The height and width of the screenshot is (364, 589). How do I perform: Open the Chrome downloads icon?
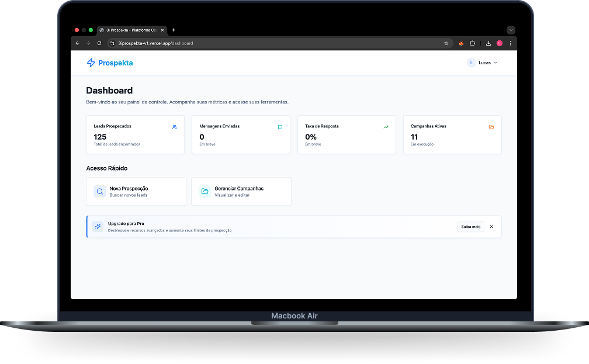[488, 43]
